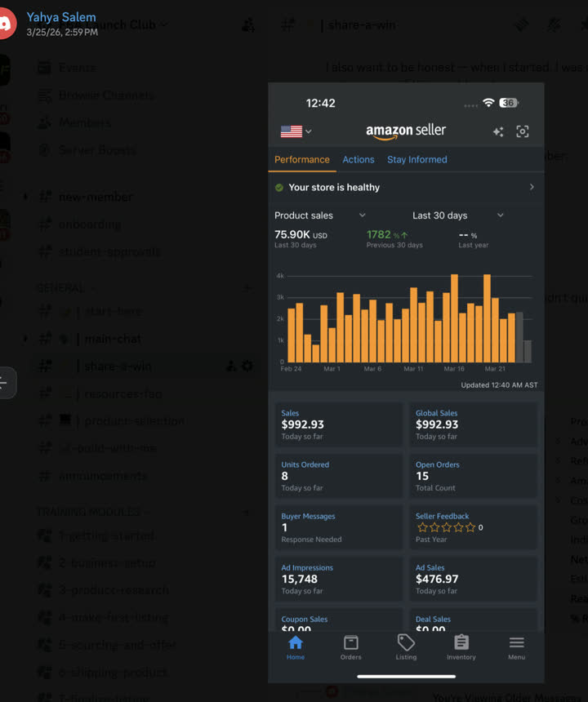This screenshot has width=588, height=702.
Task: Add channel with GENERAL plus icon
Action: [x=247, y=288]
